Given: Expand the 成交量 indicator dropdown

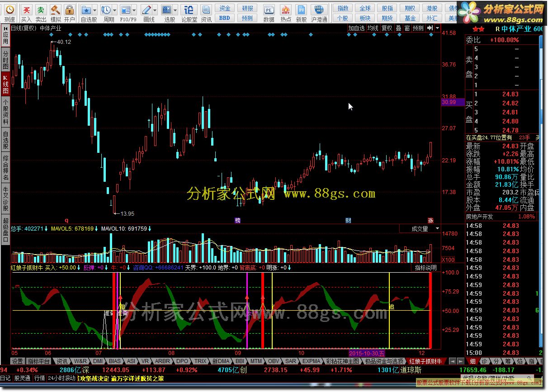Looking at the screenshot, I should 437,229.
